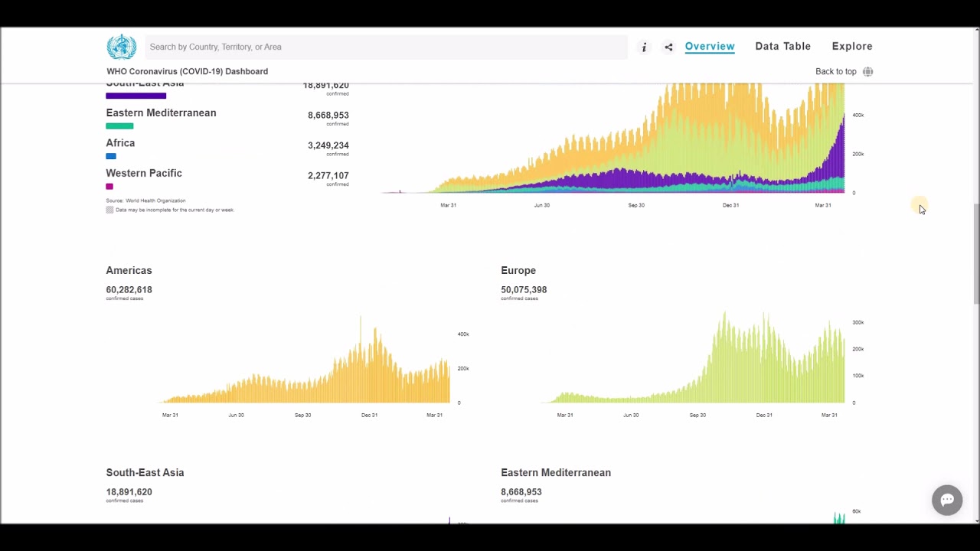Click the WHO Coronavirus Dashboard title

pyautogui.click(x=188, y=71)
